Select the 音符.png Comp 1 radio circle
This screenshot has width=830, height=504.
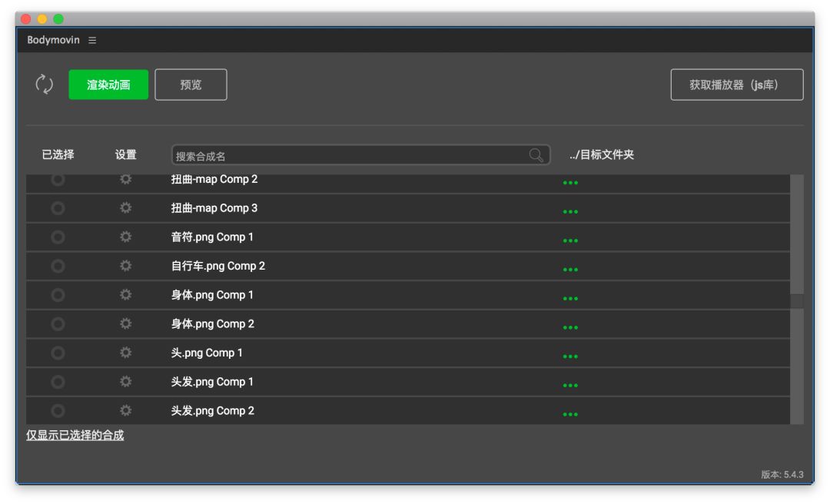[58, 237]
